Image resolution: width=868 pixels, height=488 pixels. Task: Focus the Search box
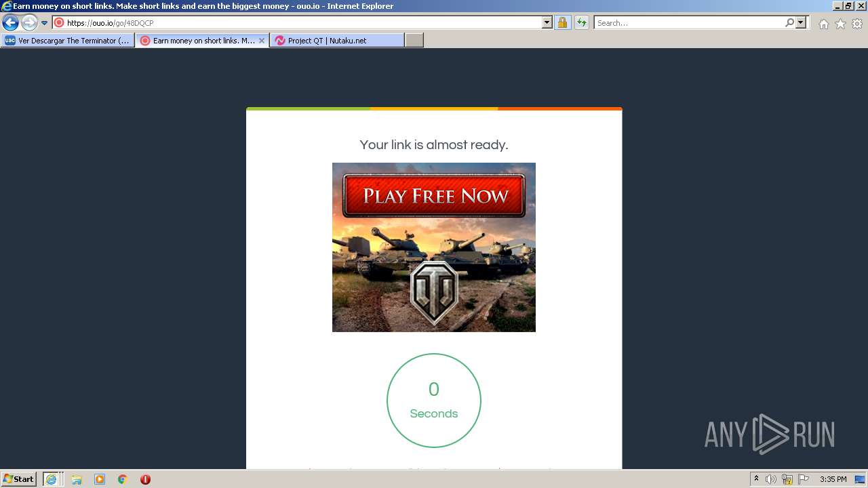pyautogui.click(x=689, y=22)
